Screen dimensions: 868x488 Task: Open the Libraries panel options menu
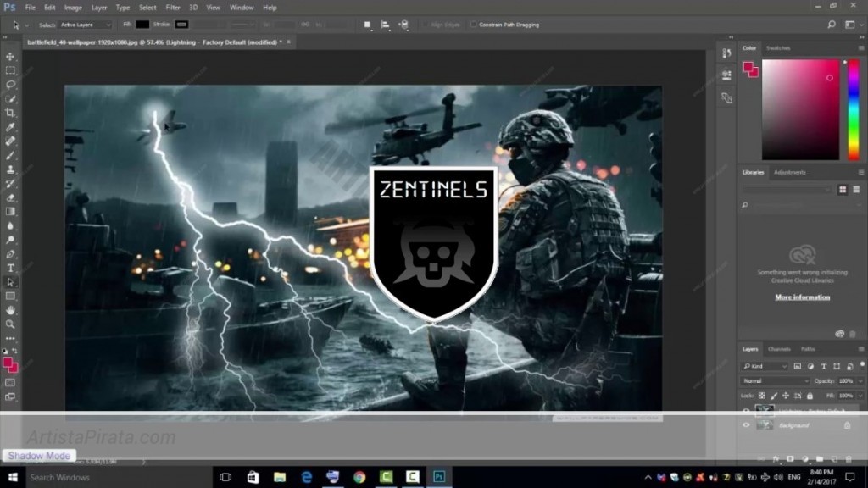[861, 172]
